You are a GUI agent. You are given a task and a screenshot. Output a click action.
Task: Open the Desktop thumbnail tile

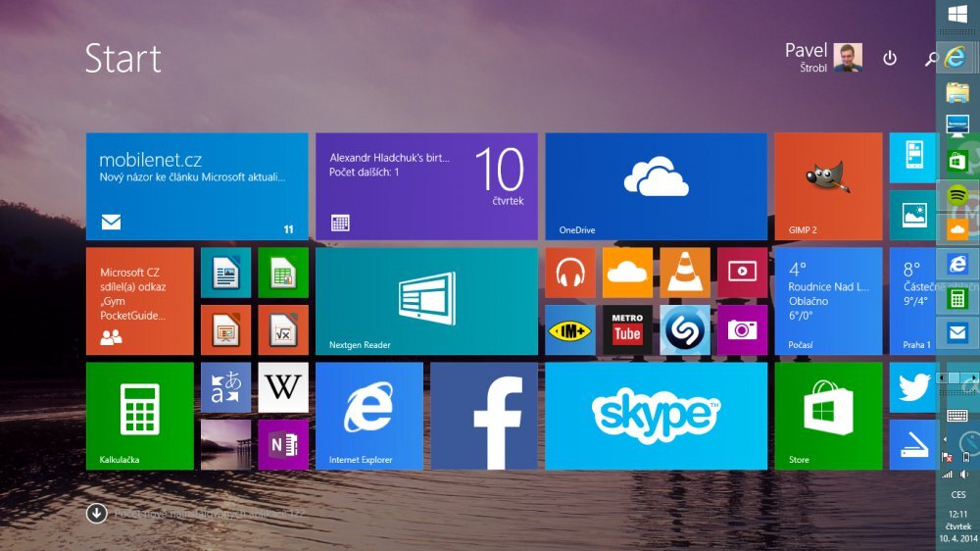[x=225, y=445]
